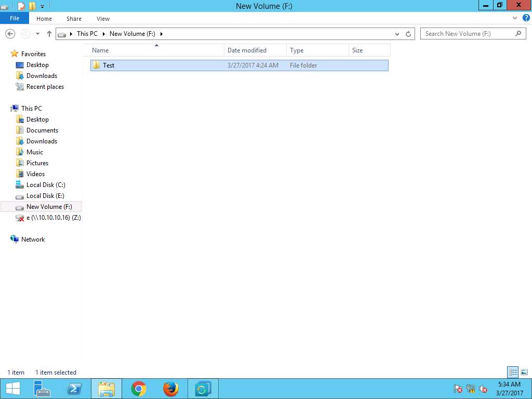Click the New folder quick access icon
Screen dimensions: 532x399
click(32, 6)
